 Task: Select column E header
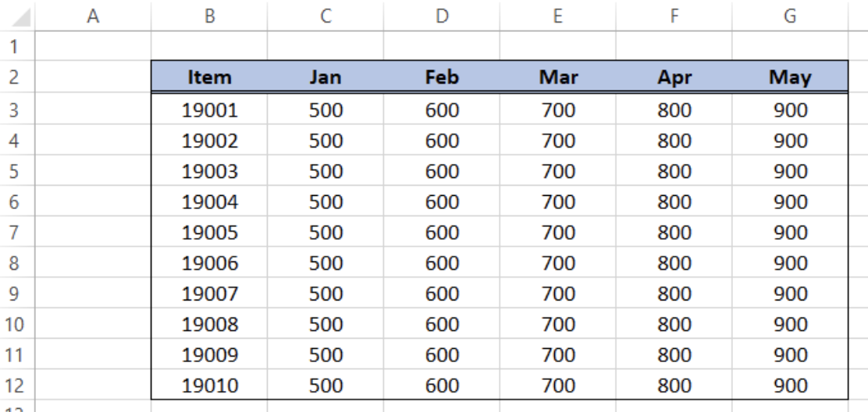tap(558, 16)
